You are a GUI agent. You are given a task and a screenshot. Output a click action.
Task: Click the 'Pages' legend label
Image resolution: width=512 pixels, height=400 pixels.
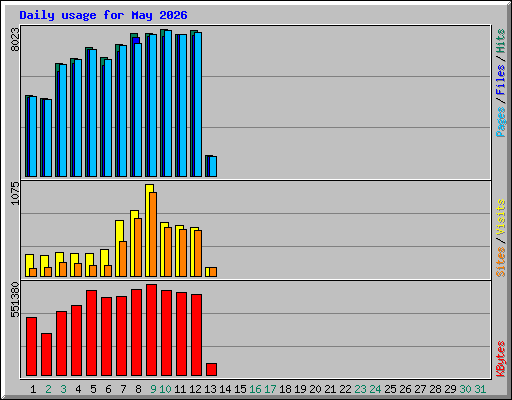[500, 122]
